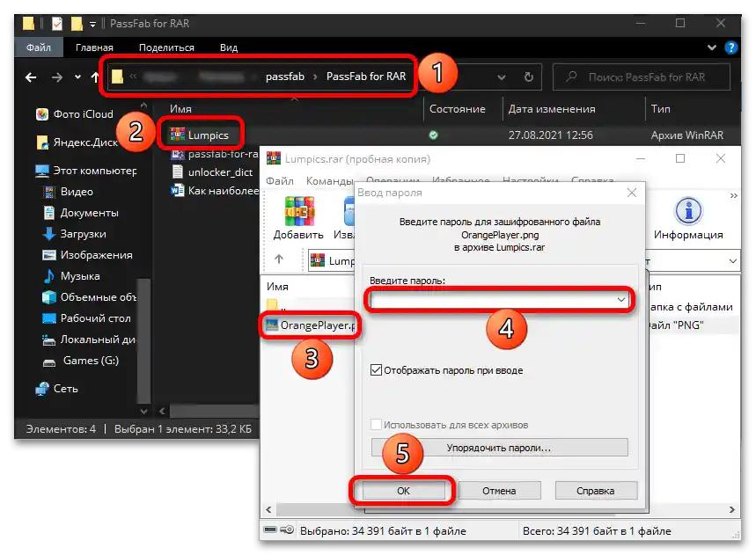Uncheck Отображать пароль при вводе
This screenshot has height=555, width=756.
coord(376,370)
